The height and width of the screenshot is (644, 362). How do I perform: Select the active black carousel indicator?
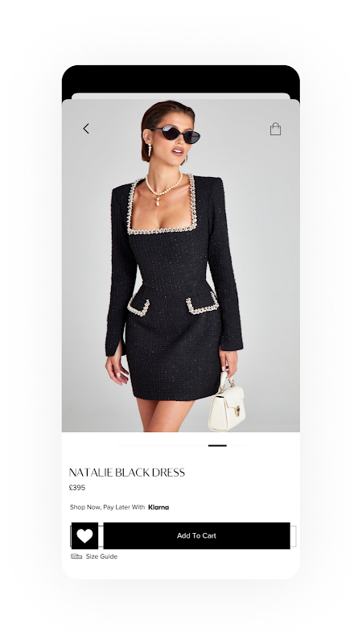217,446
